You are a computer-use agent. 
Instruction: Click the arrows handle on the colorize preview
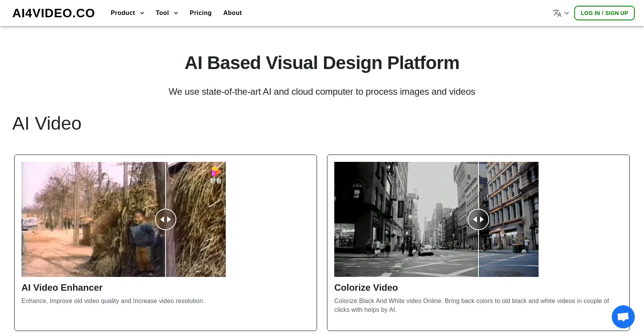point(478,219)
